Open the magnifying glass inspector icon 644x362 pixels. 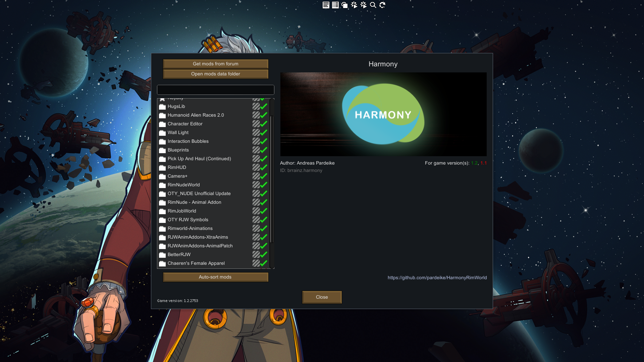click(373, 5)
